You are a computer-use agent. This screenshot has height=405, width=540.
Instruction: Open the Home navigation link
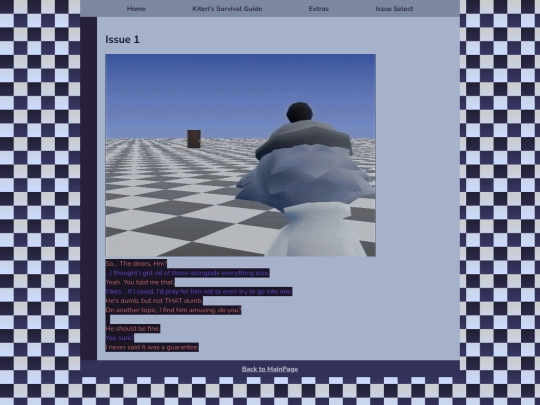(136, 9)
